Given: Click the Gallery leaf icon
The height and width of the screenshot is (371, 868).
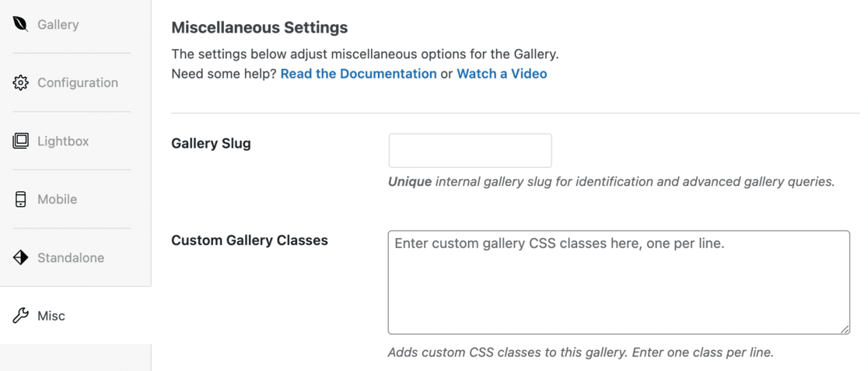Looking at the screenshot, I should (x=20, y=24).
